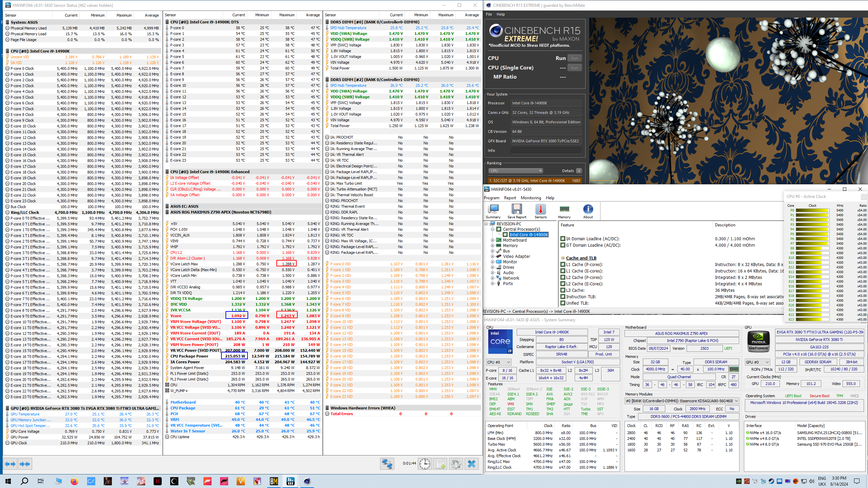868x488 pixels.
Task: Expand the Video Adapter tree node
Action: [x=493, y=257]
